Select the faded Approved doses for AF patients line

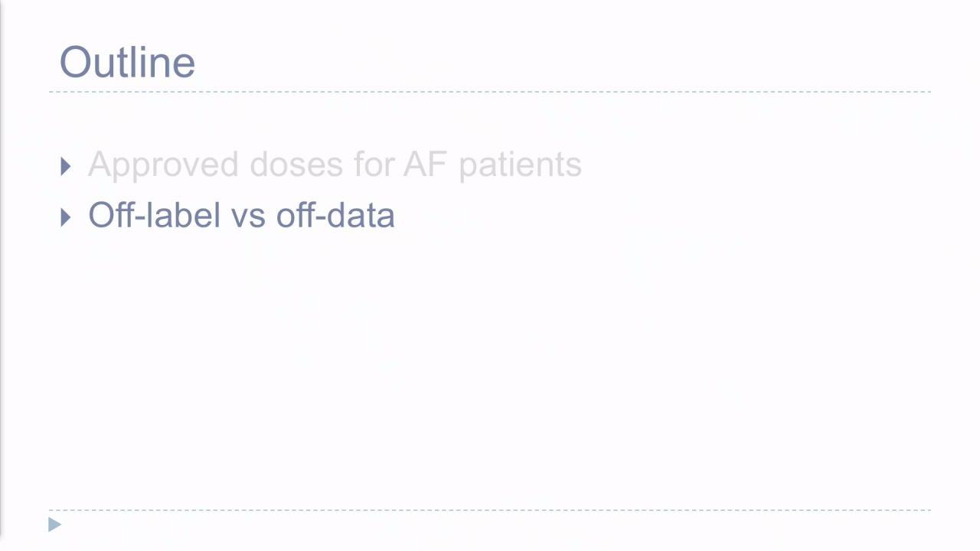pyautogui.click(x=335, y=165)
